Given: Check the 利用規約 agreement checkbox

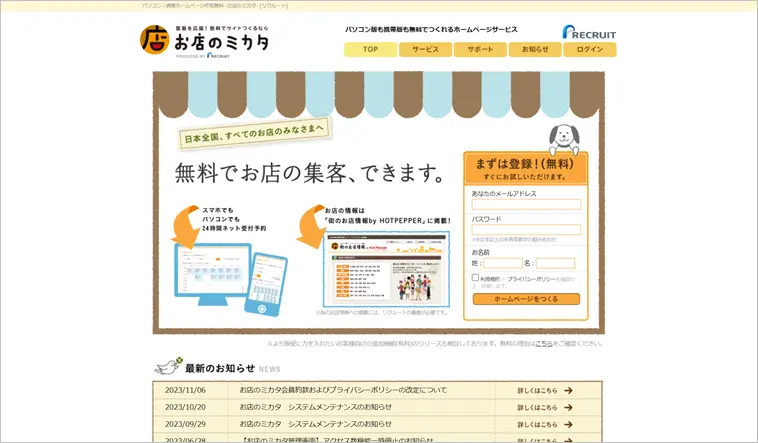Looking at the screenshot, I should tap(476, 278).
